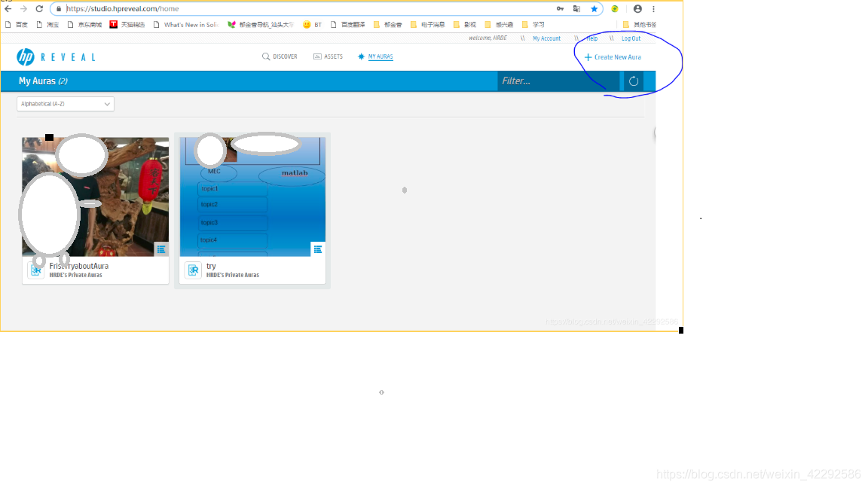
Task: Click the HP Reveal logo
Action: pyautogui.click(x=56, y=57)
